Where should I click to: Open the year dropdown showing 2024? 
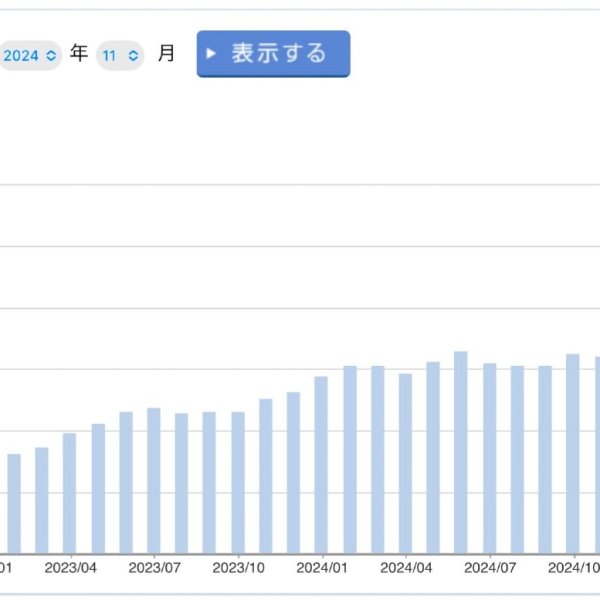point(30,56)
